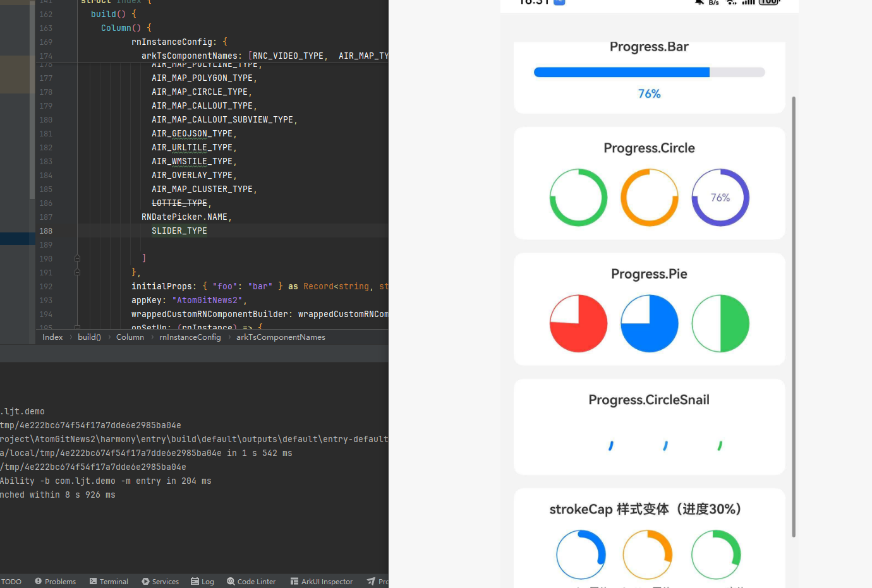872x588 pixels.
Task: Open the Log tool window tab
Action: click(202, 582)
